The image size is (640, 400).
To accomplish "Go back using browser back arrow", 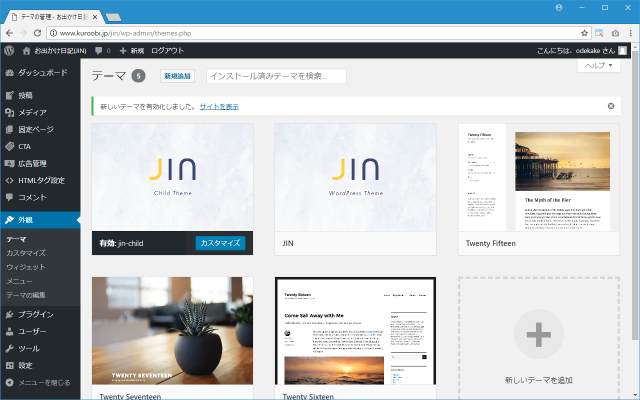I will point(10,33).
